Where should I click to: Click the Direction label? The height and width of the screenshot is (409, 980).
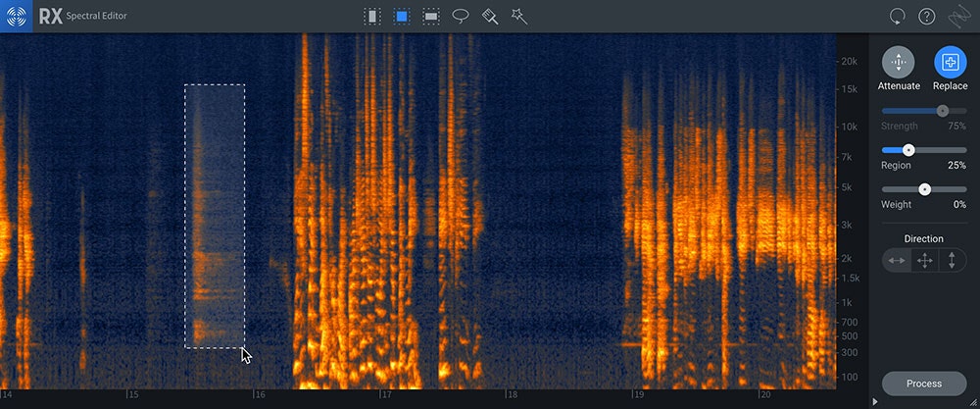pyautogui.click(x=924, y=239)
